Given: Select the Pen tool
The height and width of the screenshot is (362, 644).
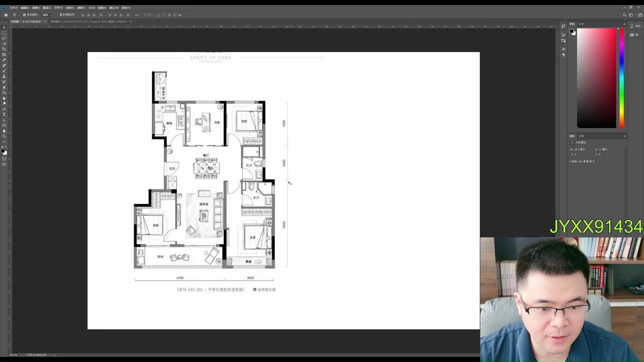Looking at the screenshot, I should point(4,109).
